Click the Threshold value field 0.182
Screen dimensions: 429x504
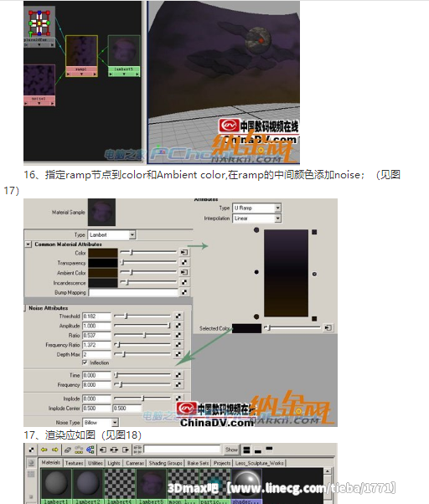pyautogui.click(x=96, y=316)
